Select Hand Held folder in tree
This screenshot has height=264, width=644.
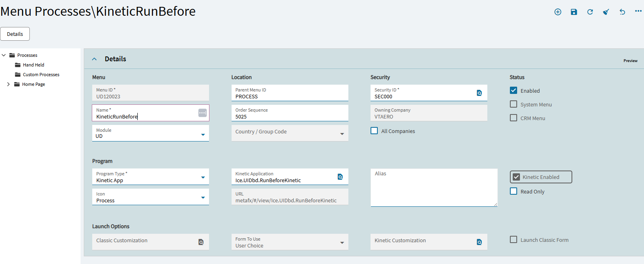tap(33, 65)
